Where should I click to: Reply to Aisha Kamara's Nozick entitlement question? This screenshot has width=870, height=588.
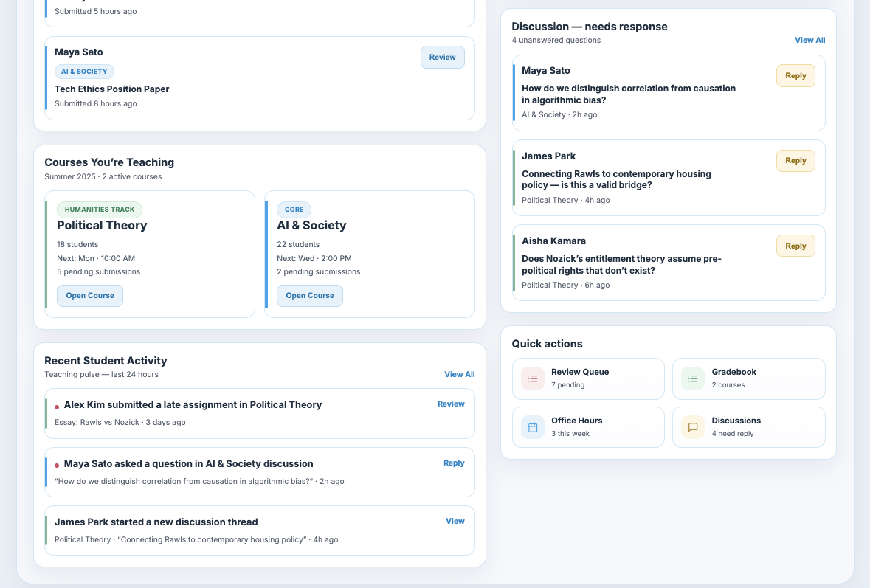point(795,246)
